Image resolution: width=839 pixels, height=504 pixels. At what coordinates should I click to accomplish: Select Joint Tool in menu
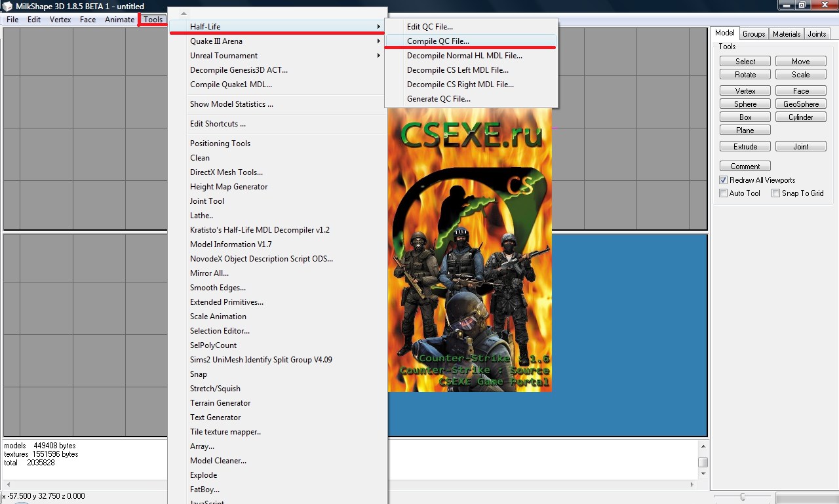[x=277, y=201]
